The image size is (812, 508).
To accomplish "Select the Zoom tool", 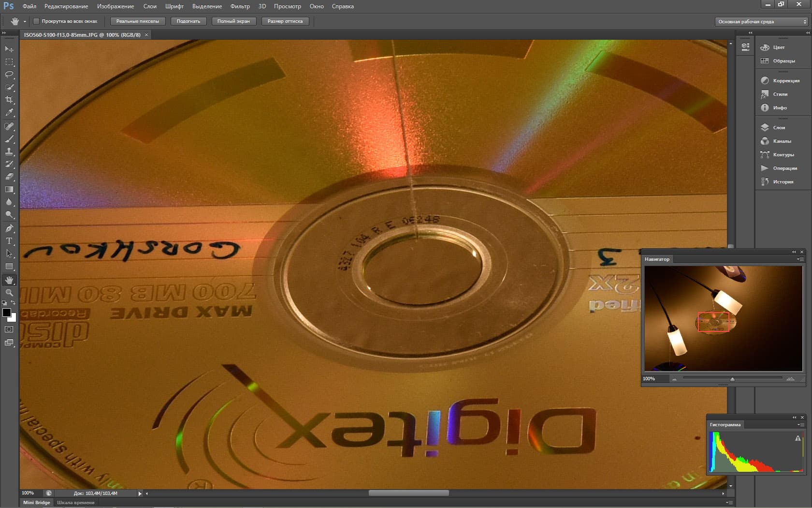I will click(x=9, y=293).
